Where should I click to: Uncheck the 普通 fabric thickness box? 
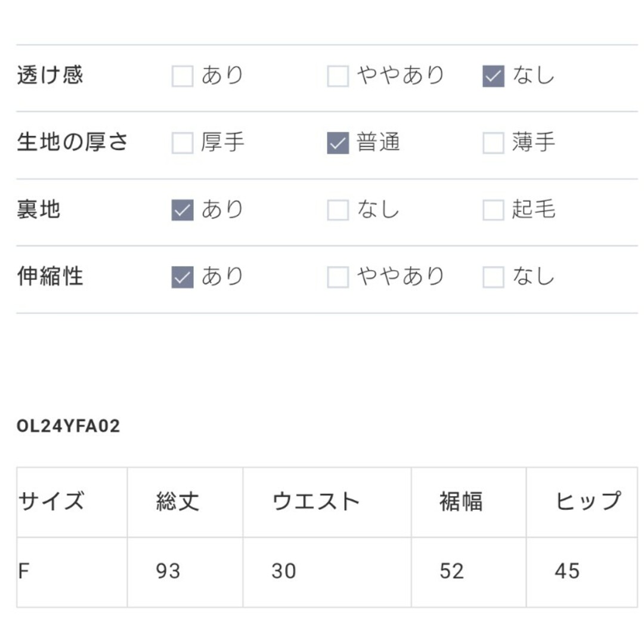338,143
